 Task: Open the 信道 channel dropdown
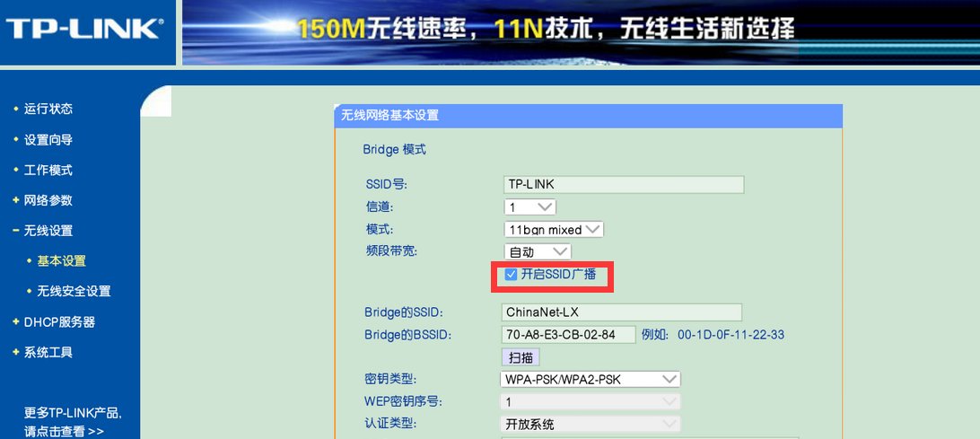click(529, 206)
